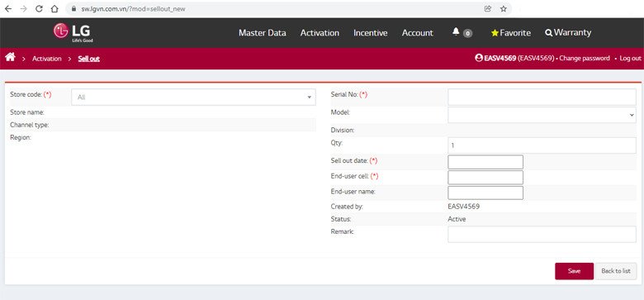Open the Account menu
Viewport: 644px width, 300px height.
point(417,33)
